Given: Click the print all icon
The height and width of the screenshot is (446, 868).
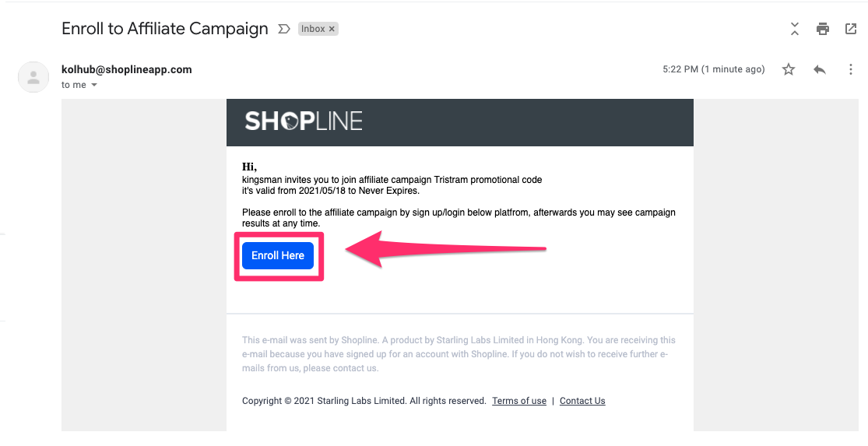Looking at the screenshot, I should pyautogui.click(x=823, y=29).
